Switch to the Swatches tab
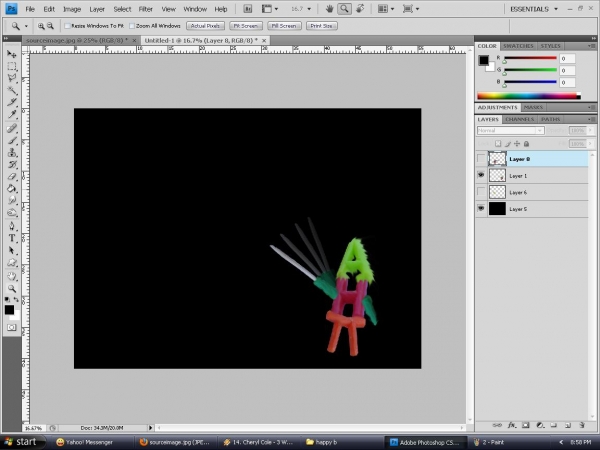 click(x=518, y=46)
